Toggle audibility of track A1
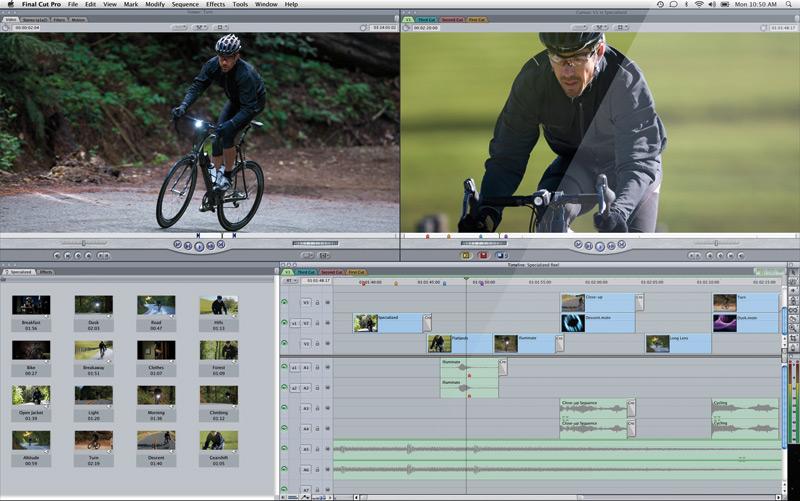 tap(284, 367)
